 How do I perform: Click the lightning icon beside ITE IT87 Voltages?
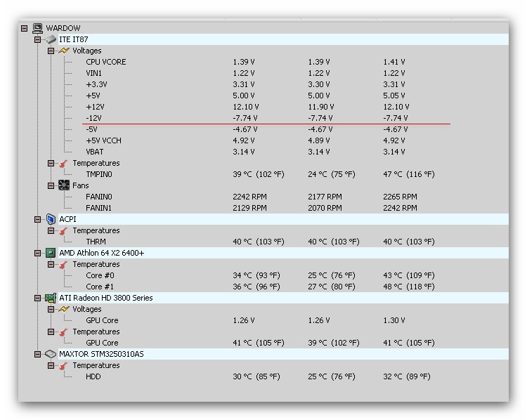click(64, 51)
